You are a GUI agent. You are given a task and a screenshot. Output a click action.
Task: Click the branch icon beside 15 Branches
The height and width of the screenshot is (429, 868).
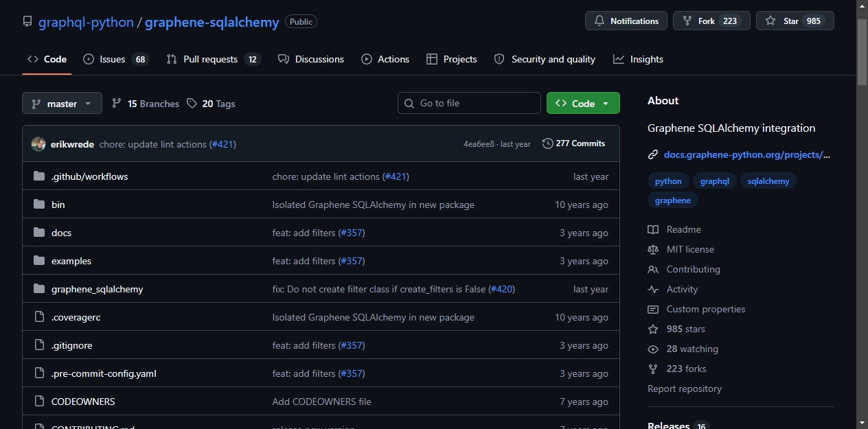[x=117, y=103]
